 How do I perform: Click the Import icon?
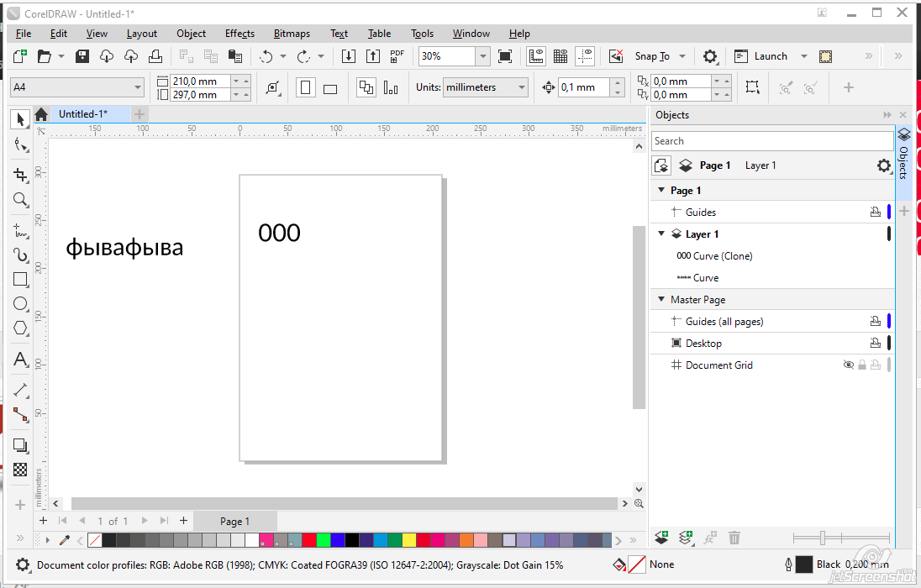point(348,56)
